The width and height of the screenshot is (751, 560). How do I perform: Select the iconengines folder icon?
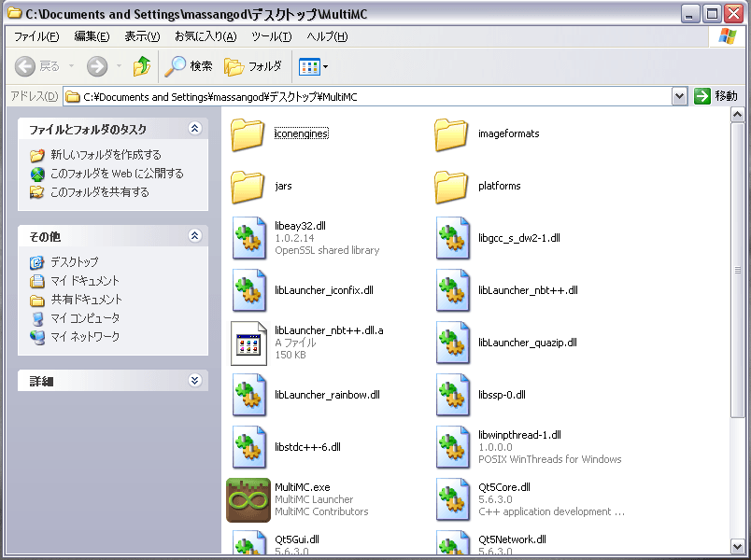[x=248, y=134]
